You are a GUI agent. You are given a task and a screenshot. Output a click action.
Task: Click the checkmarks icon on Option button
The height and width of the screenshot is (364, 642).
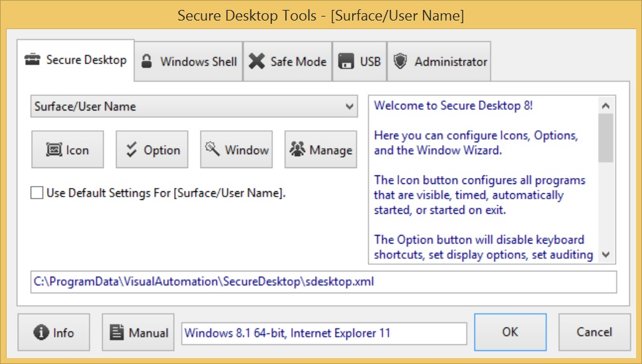[x=131, y=150]
